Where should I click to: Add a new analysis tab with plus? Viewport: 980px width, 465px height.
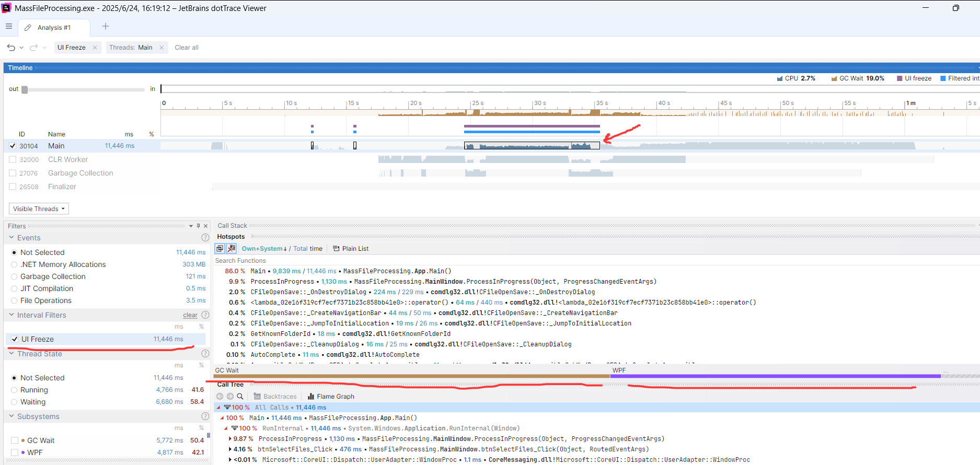106,27
